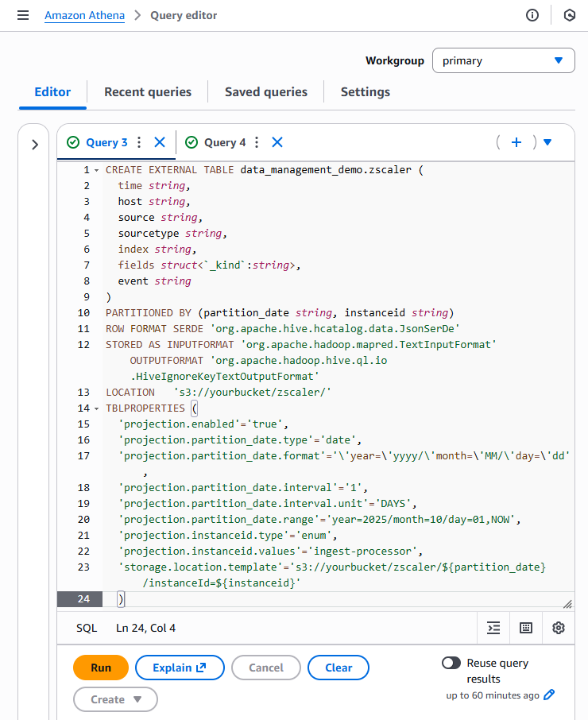Image resolution: width=588 pixels, height=720 pixels.
Task: Open editor preferences gear icon
Action: coord(559,628)
